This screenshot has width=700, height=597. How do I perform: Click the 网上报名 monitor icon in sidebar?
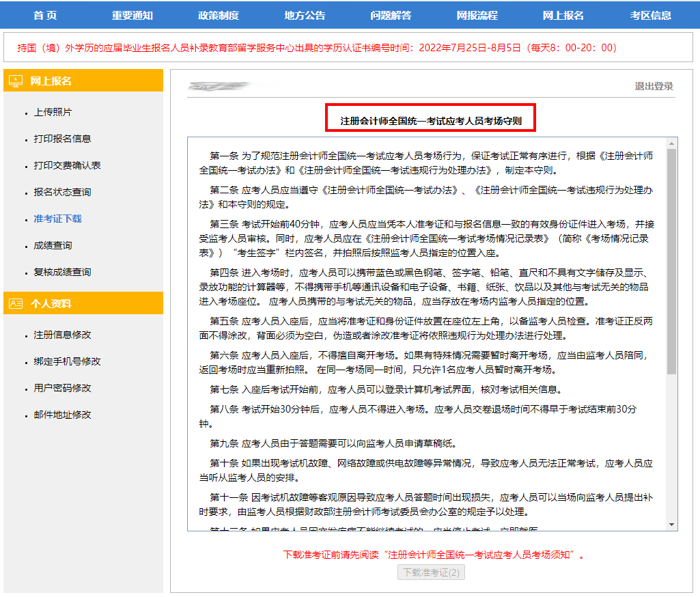tap(15, 81)
